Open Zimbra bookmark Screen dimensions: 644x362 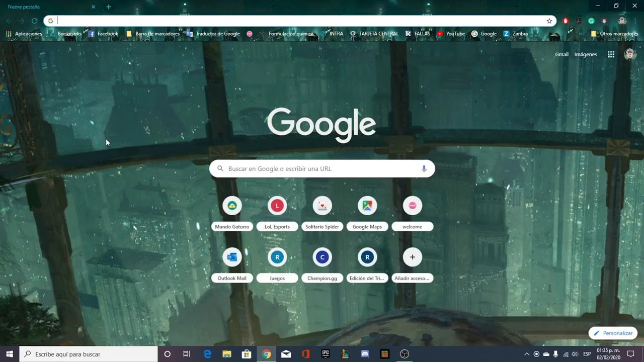point(516,34)
